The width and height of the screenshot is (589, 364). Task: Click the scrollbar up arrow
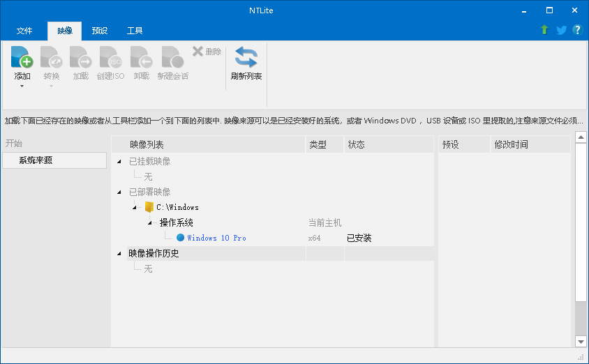[581, 137]
